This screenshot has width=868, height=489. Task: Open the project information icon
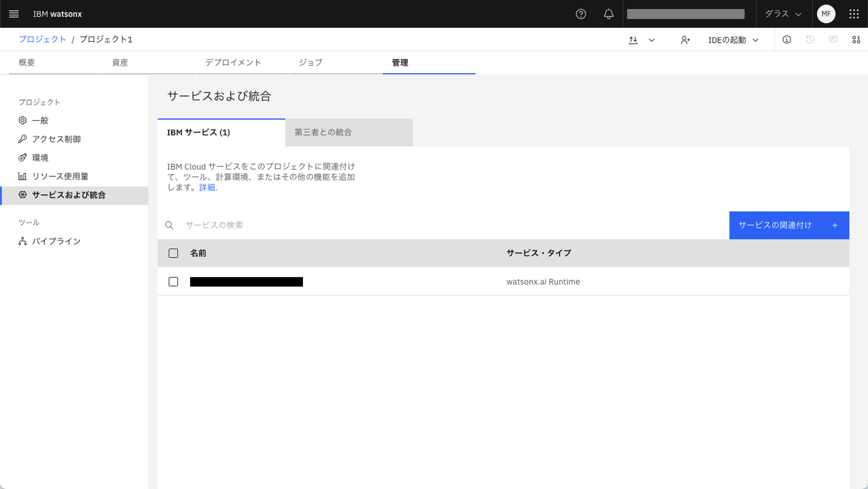pos(787,39)
